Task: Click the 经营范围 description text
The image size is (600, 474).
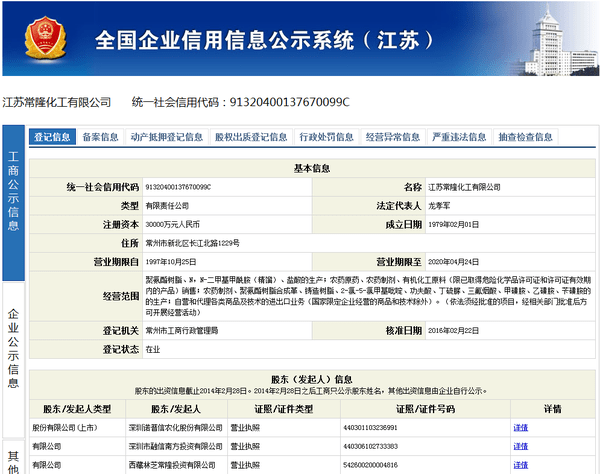Action: (368, 296)
